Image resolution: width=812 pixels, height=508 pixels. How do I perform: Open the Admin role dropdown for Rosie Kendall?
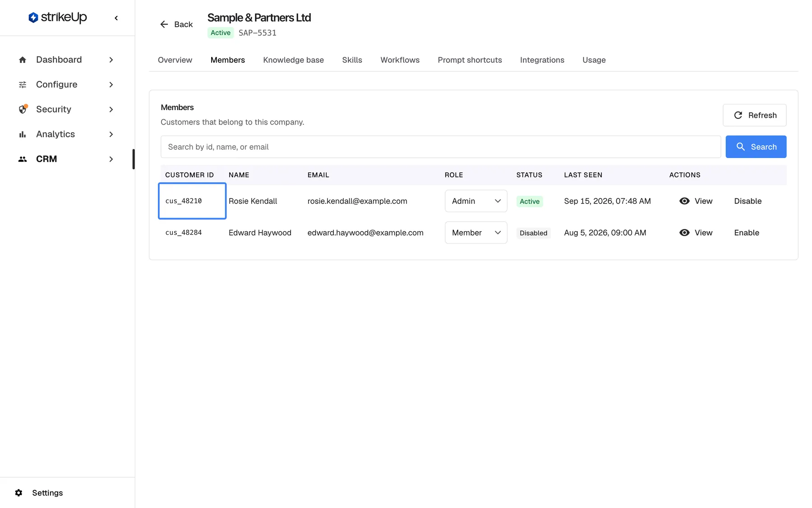coord(476,201)
